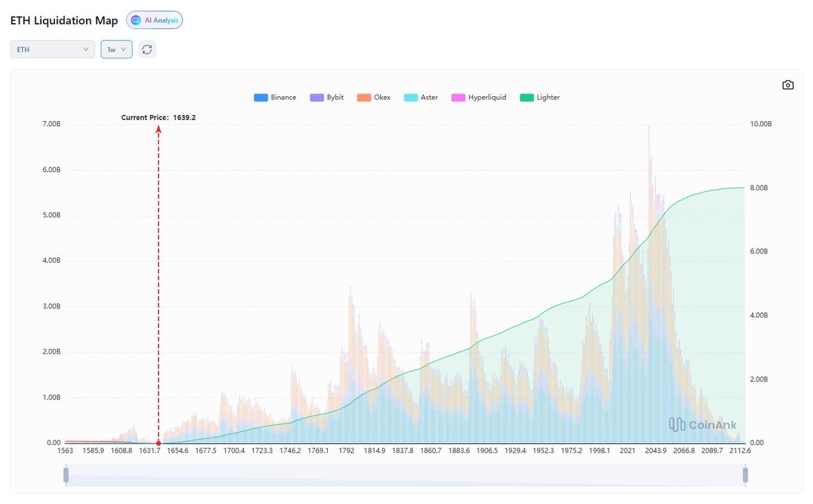Click the camera screenshot icon
This screenshot has height=504, width=813.
pos(788,85)
